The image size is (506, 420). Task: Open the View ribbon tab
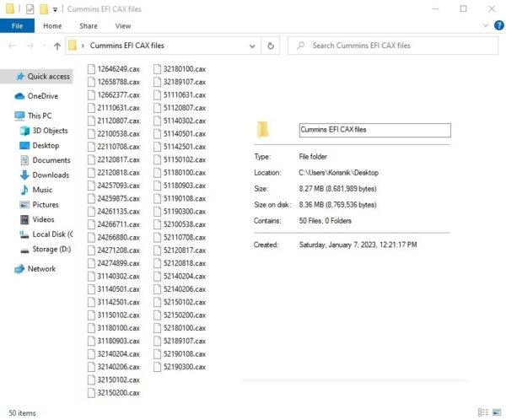[123, 26]
